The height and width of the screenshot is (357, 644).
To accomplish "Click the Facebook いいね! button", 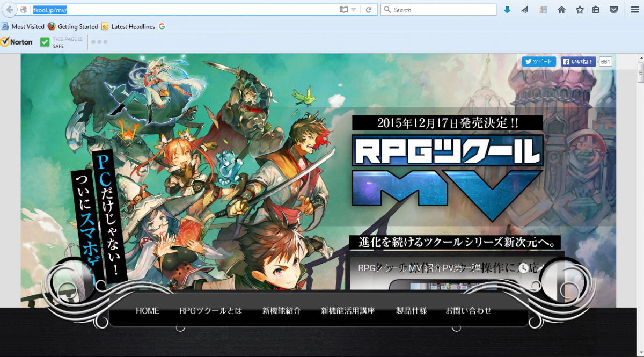I will (579, 61).
